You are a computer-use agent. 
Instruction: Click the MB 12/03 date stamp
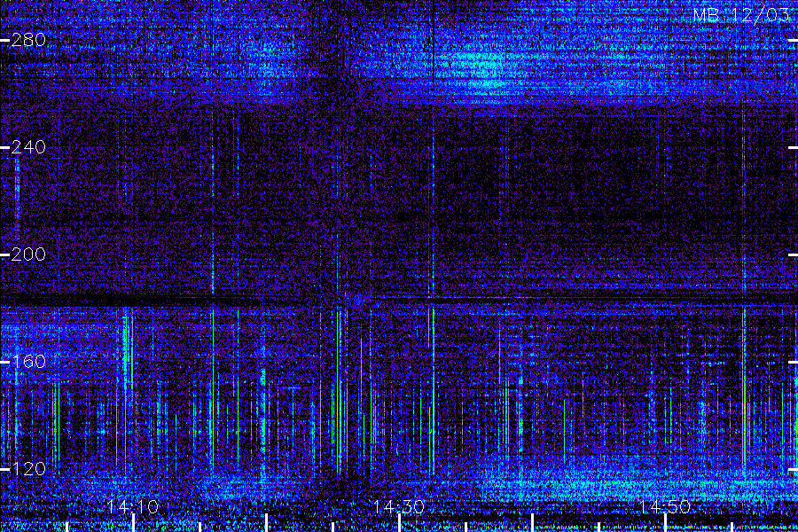click(741, 15)
